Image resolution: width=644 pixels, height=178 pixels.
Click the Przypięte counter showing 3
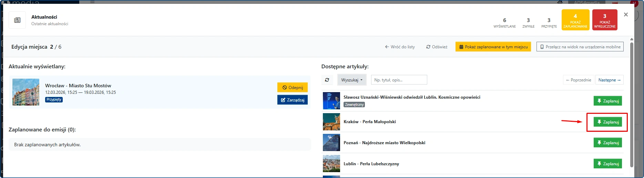[549, 23]
